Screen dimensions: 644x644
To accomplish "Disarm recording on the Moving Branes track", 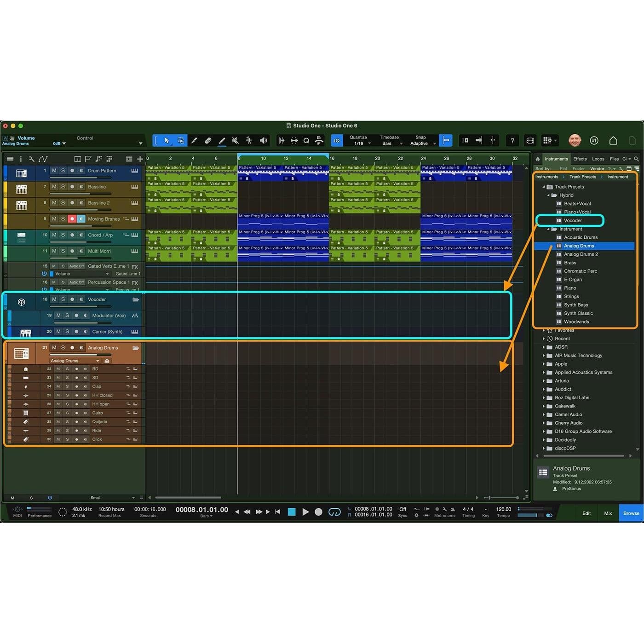I will 72,219.
